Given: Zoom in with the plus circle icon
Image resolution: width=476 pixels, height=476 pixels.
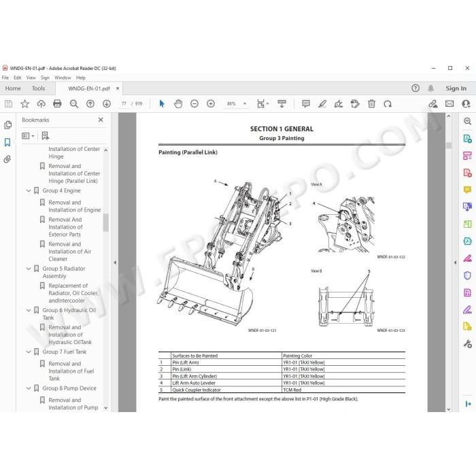Looking at the screenshot, I should point(211,104).
